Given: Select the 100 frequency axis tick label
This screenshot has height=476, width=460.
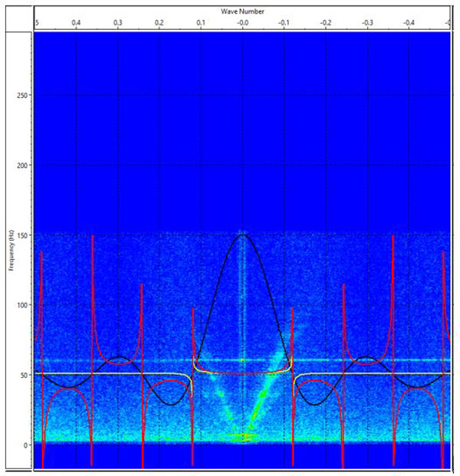Looking at the screenshot, I should 24,305.
